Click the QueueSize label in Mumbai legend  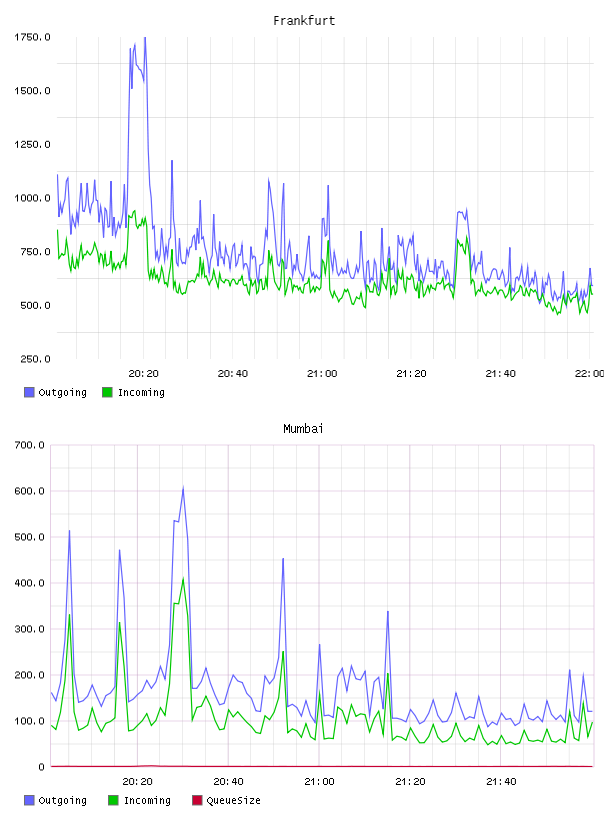coord(233,800)
